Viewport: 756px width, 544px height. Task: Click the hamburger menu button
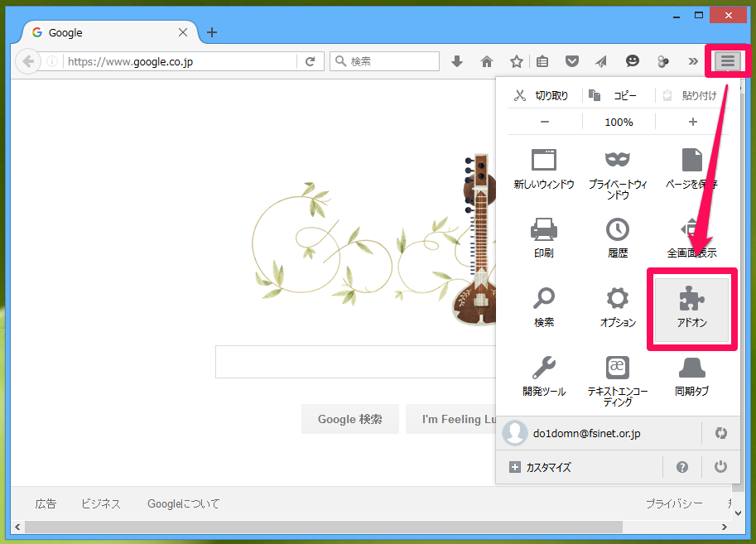(x=727, y=61)
